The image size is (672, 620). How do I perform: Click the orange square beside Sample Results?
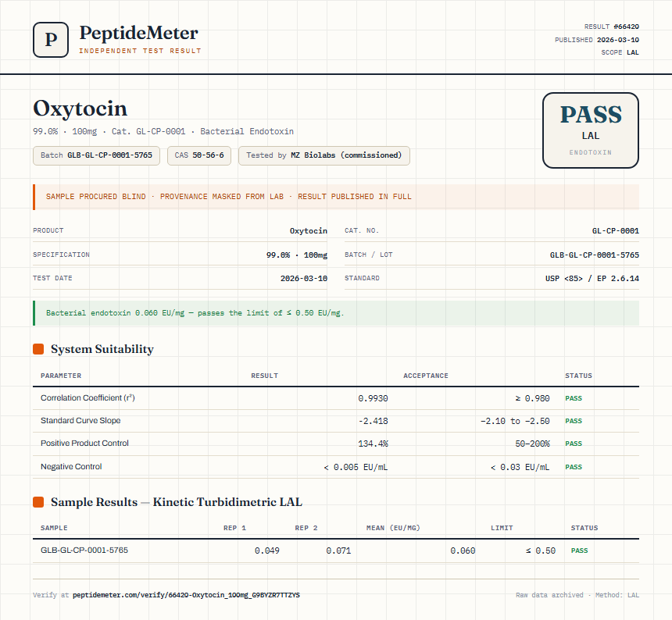click(x=38, y=502)
